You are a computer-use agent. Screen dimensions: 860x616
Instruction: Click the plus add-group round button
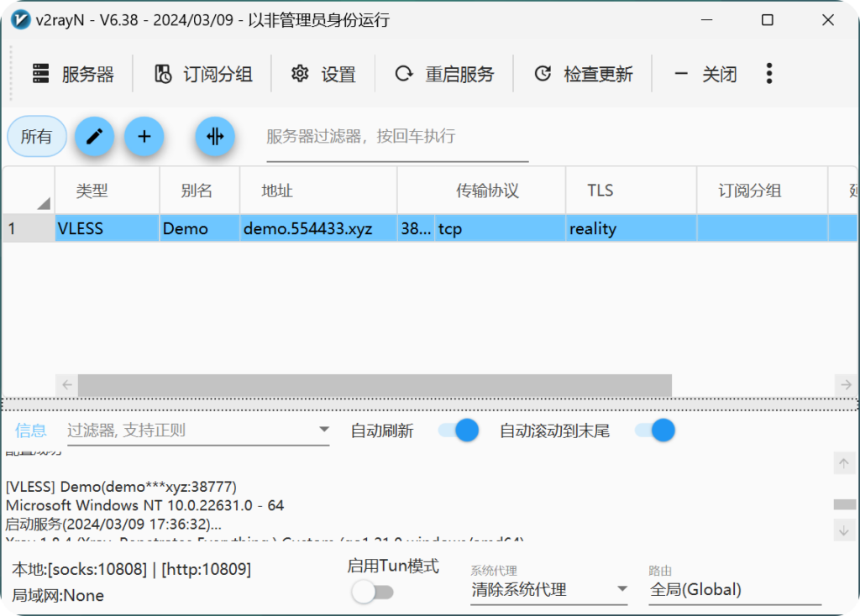pos(144,136)
